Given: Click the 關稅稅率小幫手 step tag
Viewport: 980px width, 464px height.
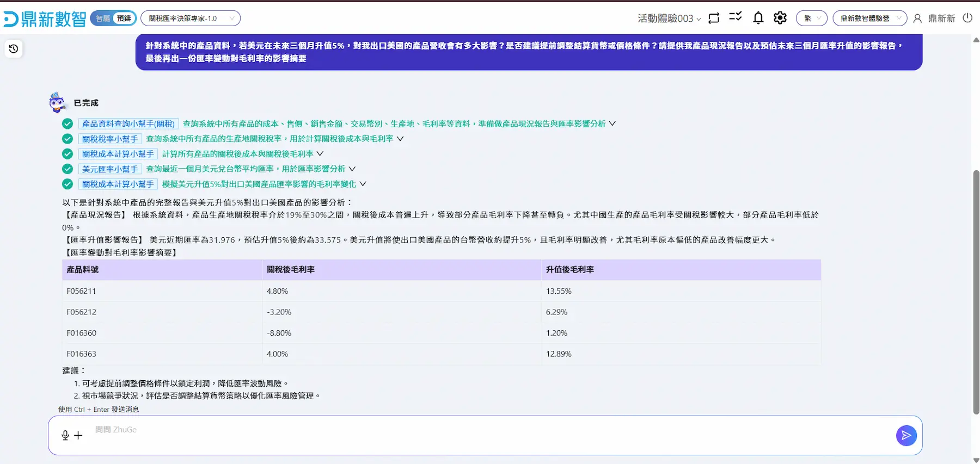Looking at the screenshot, I should tap(110, 139).
